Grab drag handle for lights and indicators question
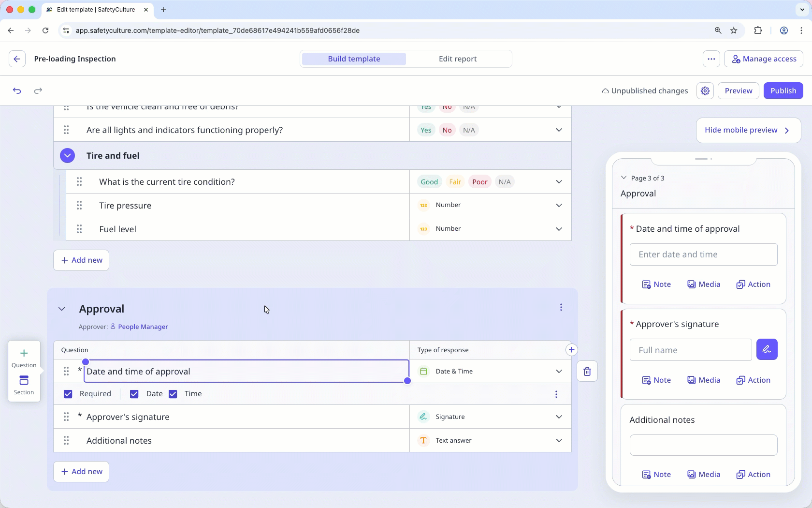This screenshot has height=508, width=812. 66,130
